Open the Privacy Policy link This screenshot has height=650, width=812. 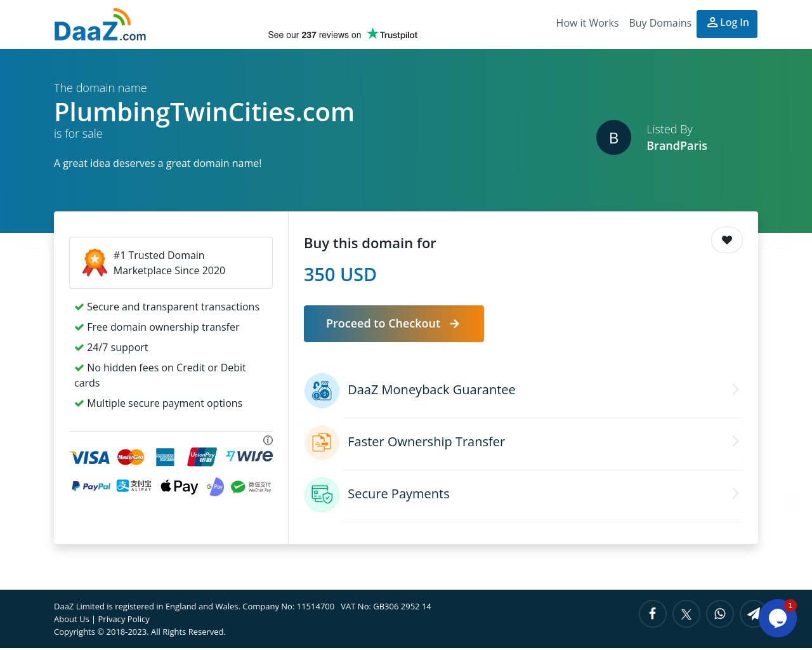click(124, 619)
